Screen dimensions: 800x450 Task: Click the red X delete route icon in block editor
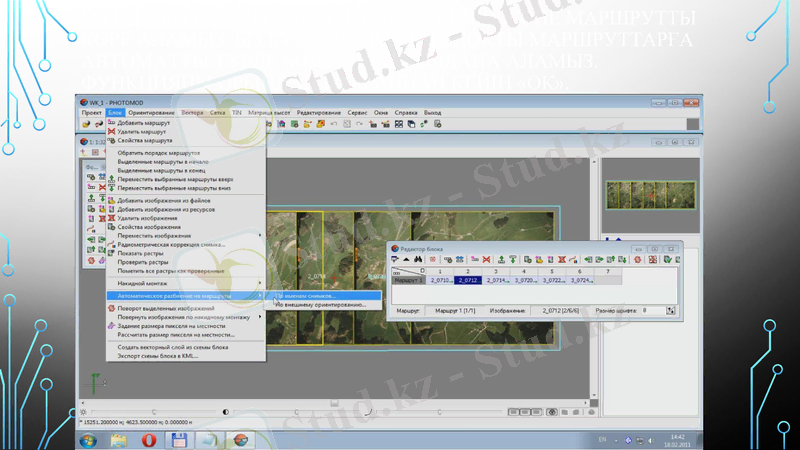[x=486, y=260]
